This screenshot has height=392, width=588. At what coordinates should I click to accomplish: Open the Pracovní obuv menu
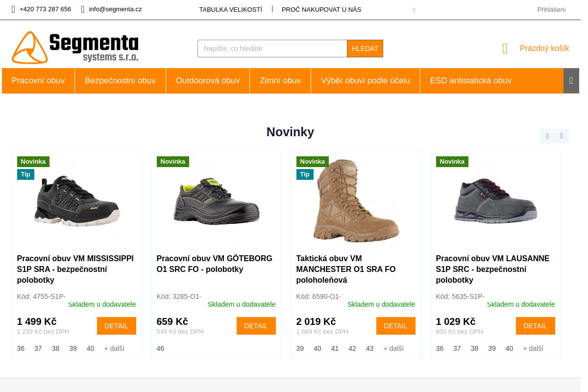pyautogui.click(x=38, y=81)
